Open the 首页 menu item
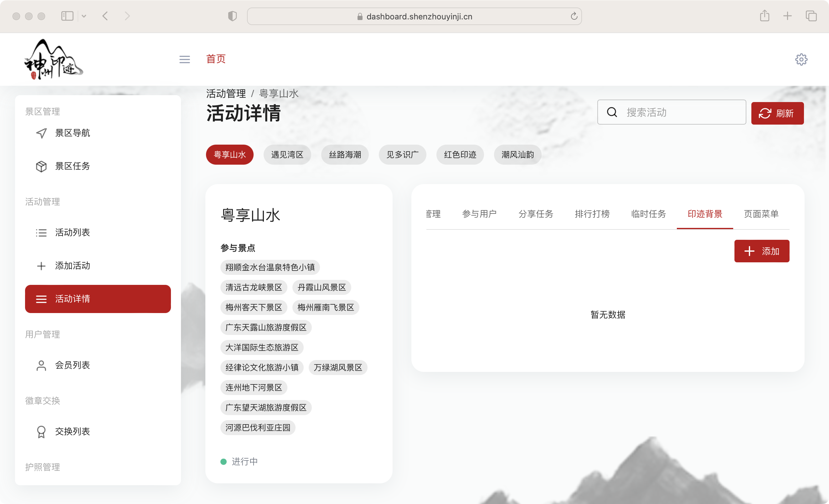 coord(216,59)
